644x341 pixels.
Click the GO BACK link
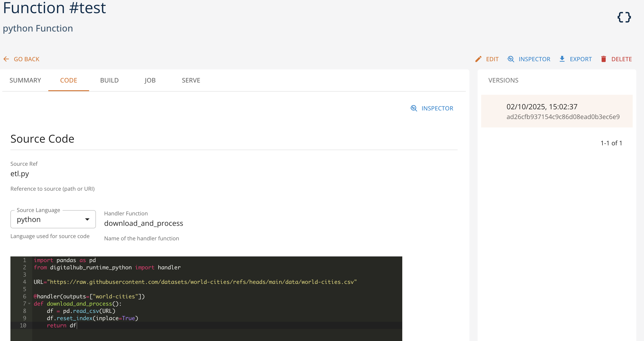coord(27,59)
